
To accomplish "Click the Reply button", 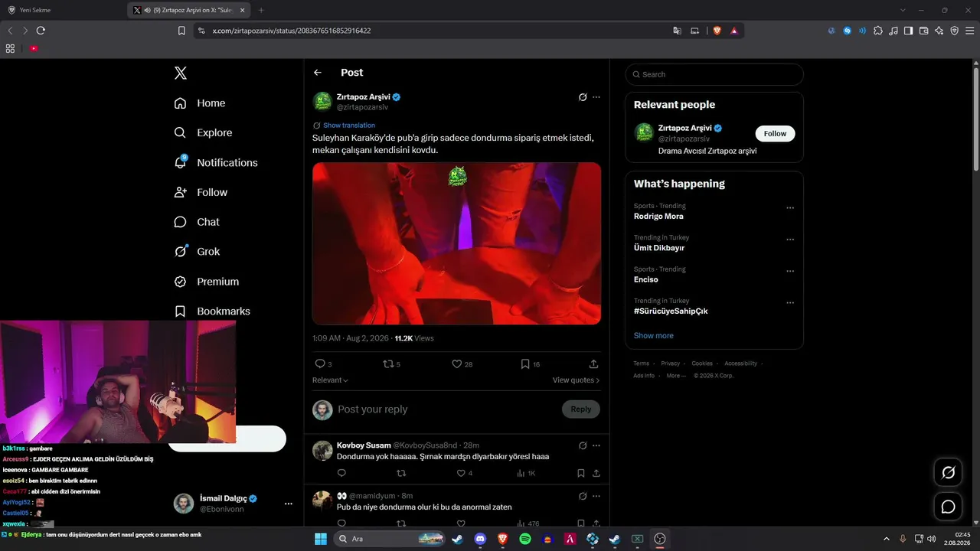I will (x=581, y=409).
